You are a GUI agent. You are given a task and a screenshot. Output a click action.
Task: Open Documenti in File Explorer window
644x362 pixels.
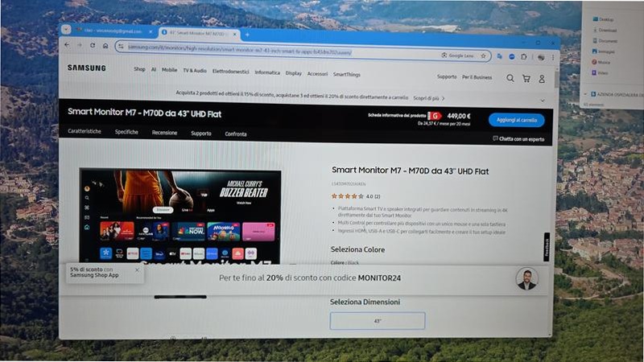click(605, 41)
